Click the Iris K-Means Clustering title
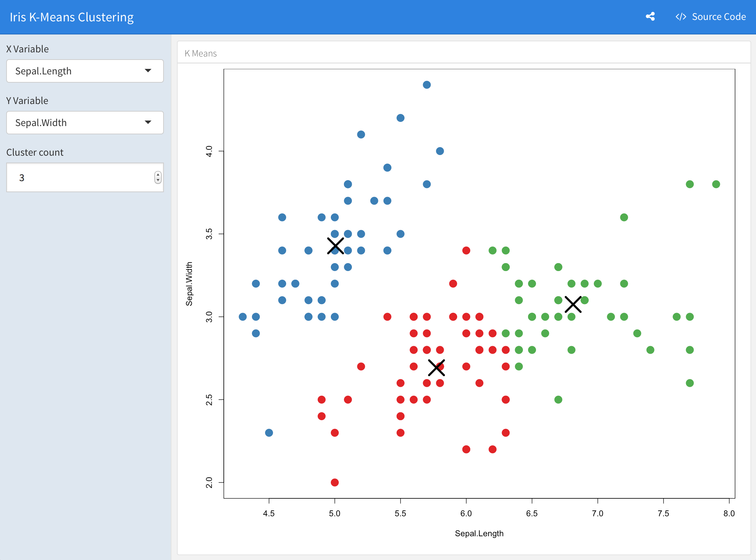The height and width of the screenshot is (560, 756). tap(72, 17)
